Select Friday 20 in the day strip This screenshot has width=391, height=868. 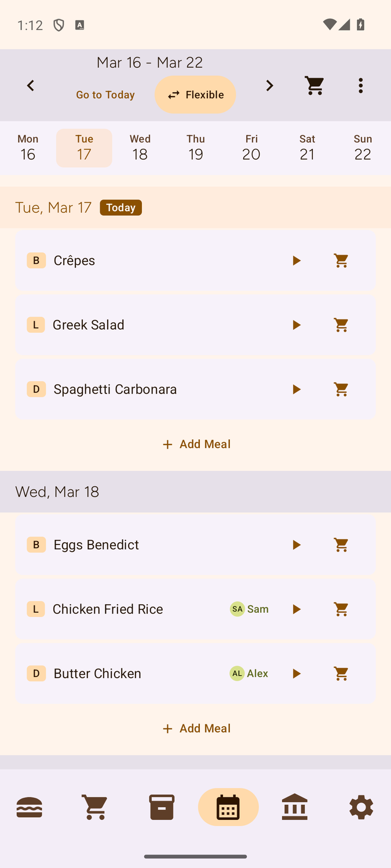251,148
